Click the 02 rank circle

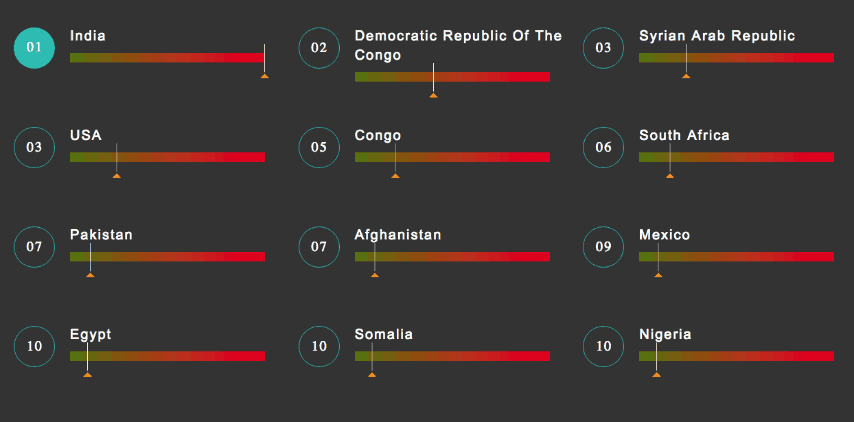pyautogui.click(x=319, y=48)
